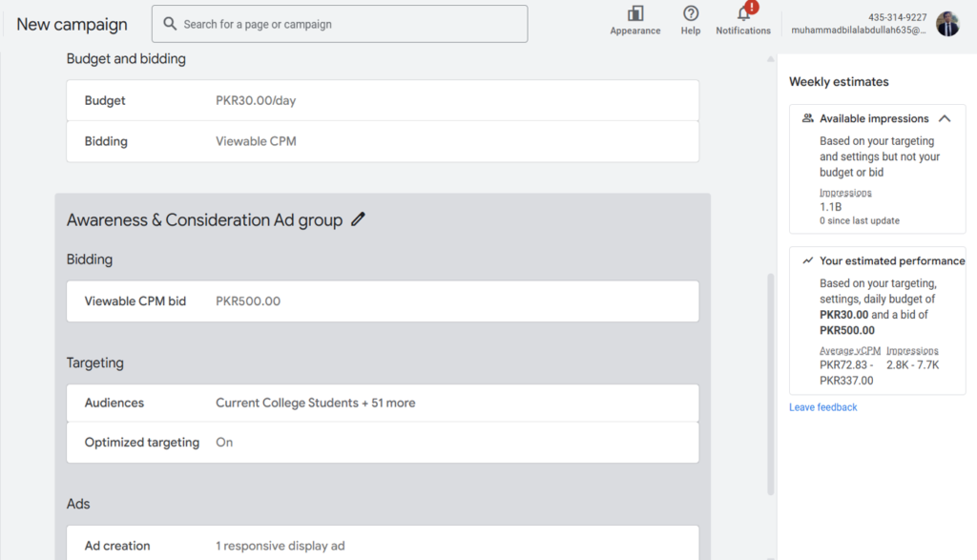Open the Help icon
The width and height of the screenshot is (977, 560).
(691, 13)
